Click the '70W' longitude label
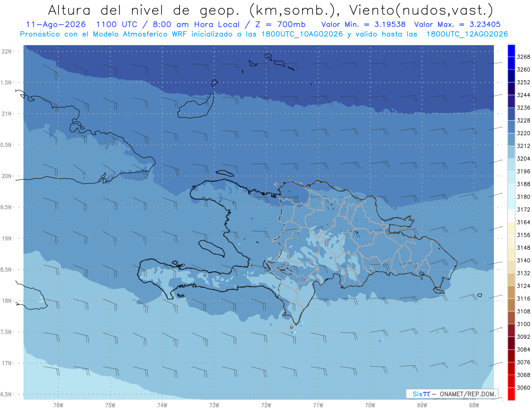532x411 pixels. pyautogui.click(x=370, y=405)
